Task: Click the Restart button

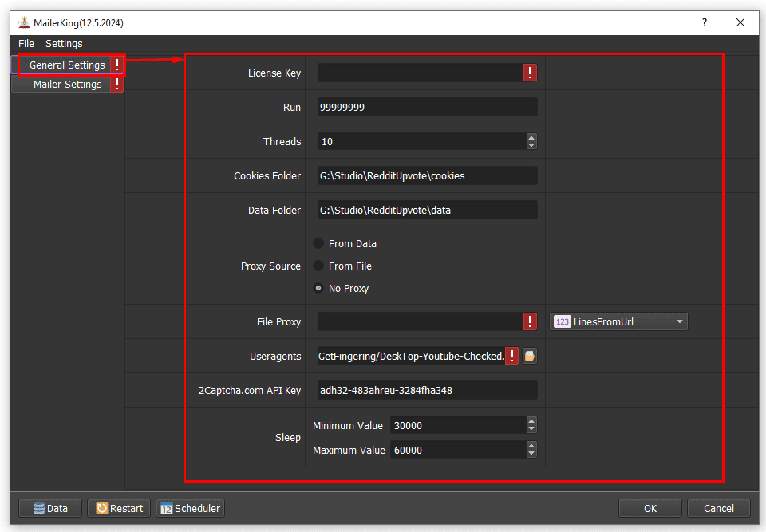Action: click(119, 508)
